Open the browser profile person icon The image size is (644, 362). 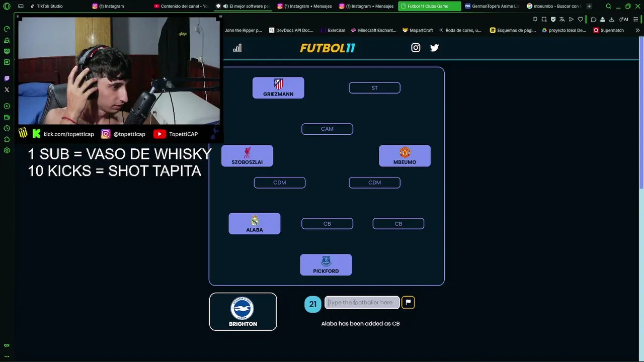[602, 19]
